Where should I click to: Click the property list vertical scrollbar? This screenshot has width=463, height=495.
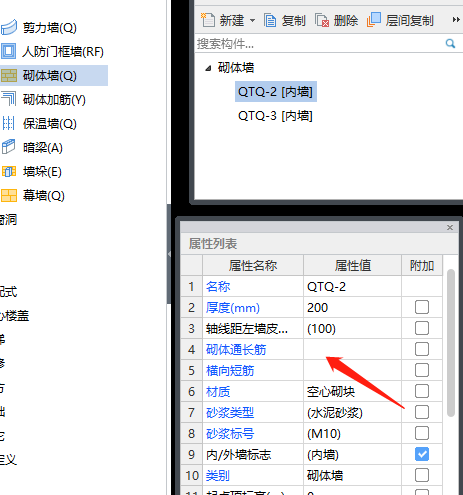(x=451, y=343)
